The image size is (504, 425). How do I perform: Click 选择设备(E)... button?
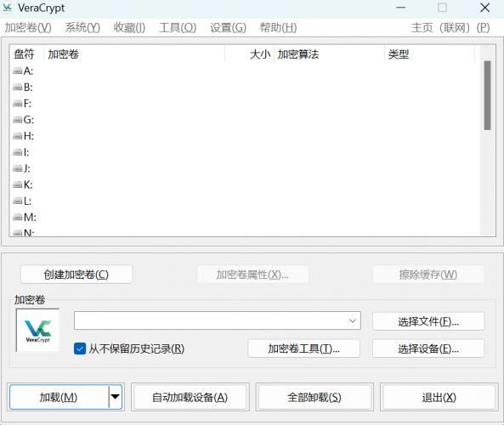(428, 348)
